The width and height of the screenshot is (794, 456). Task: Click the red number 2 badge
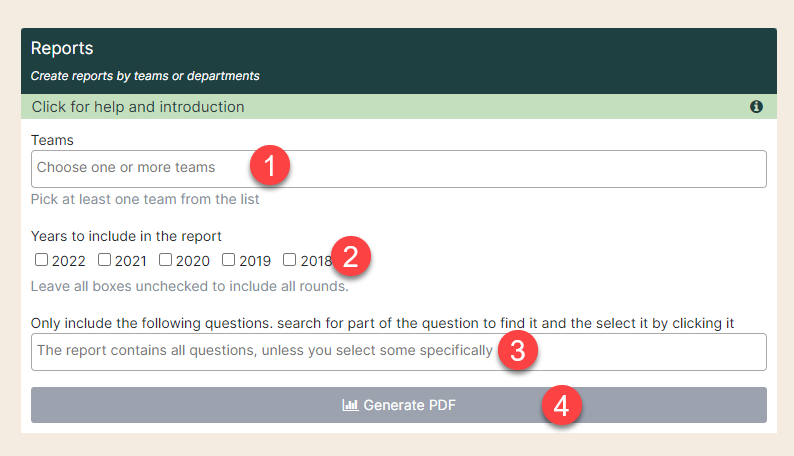350,256
